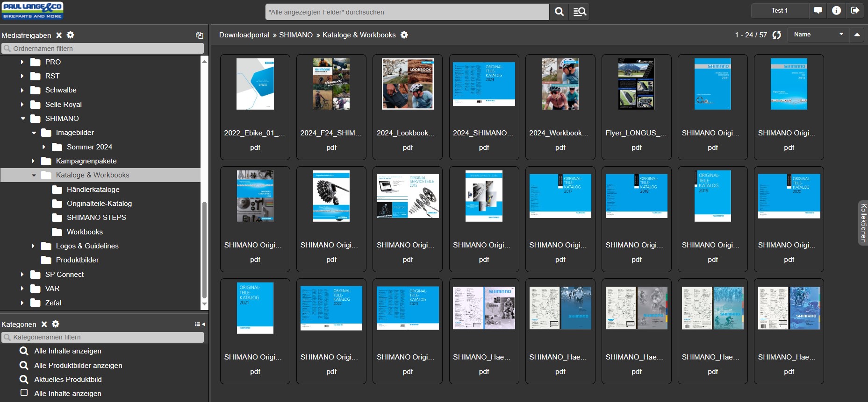The image size is (868, 402).
Task: Refresh the results with reload icon
Action: click(x=777, y=35)
